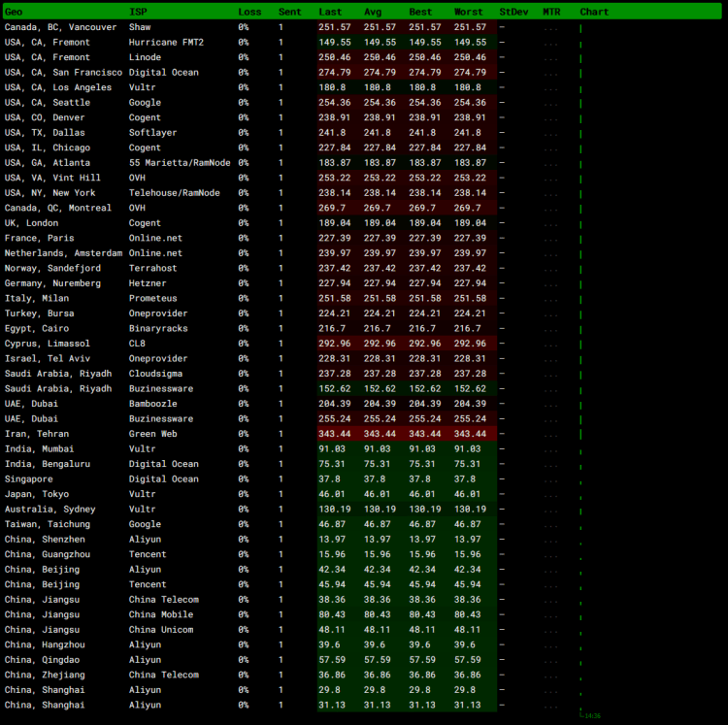Click the 13.97 Best value for Shenzhen

point(424,540)
